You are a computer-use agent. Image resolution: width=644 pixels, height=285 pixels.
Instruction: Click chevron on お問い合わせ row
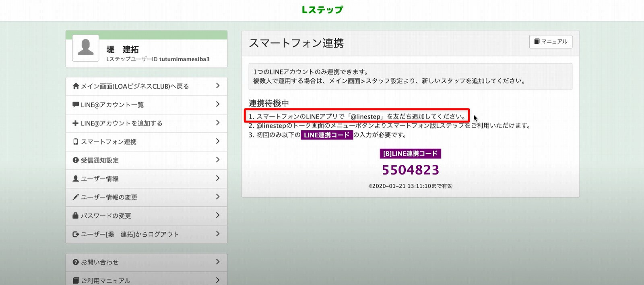click(218, 262)
